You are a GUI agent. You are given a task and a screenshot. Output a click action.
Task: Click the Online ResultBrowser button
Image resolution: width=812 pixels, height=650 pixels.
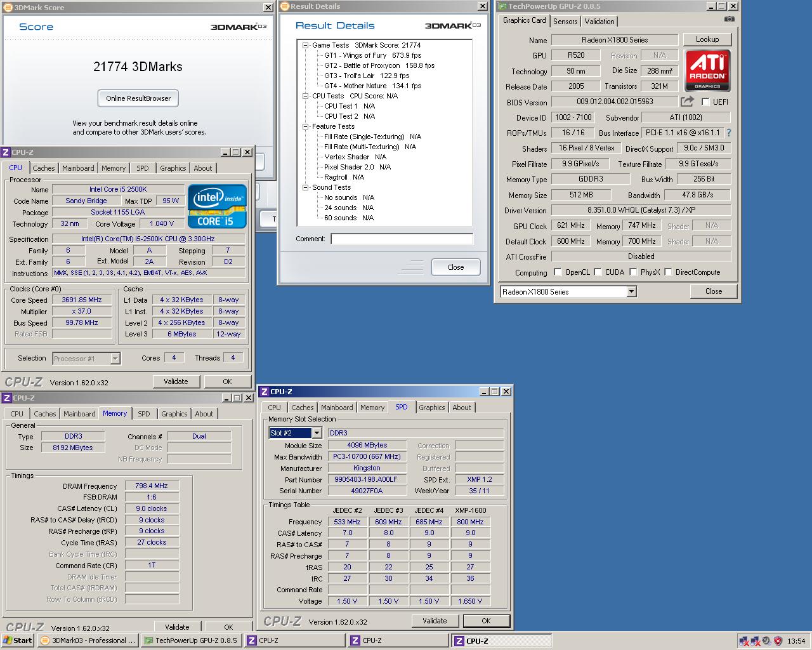[x=138, y=98]
